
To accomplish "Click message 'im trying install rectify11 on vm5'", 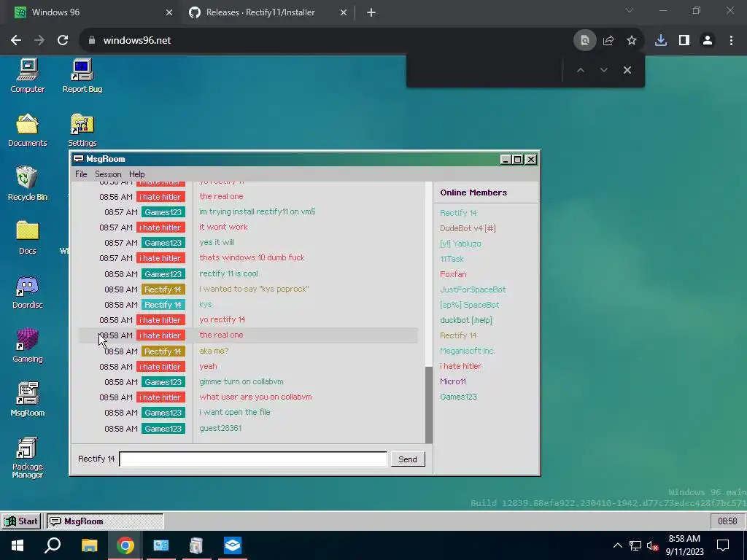I will 258,211.
